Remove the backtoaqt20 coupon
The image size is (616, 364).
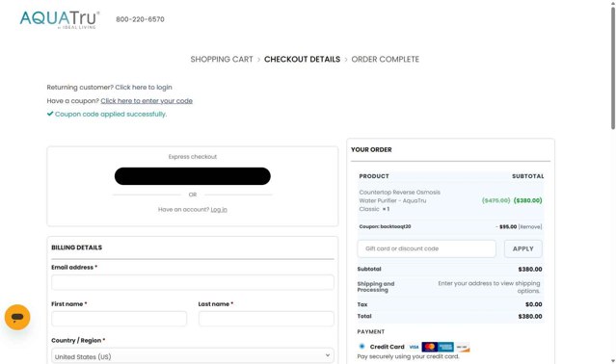click(530, 226)
